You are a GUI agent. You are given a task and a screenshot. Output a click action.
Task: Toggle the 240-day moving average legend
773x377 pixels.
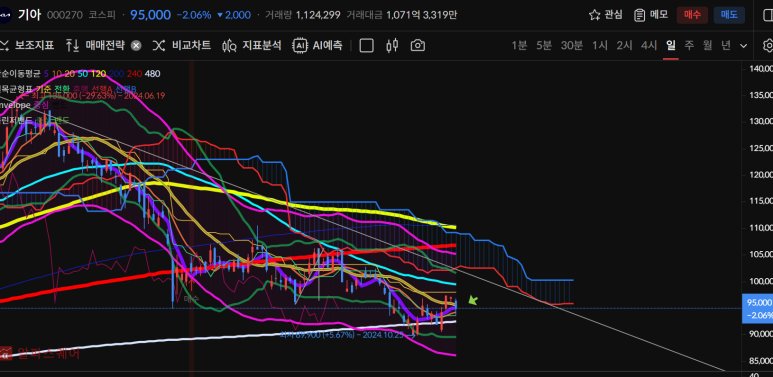[134, 74]
